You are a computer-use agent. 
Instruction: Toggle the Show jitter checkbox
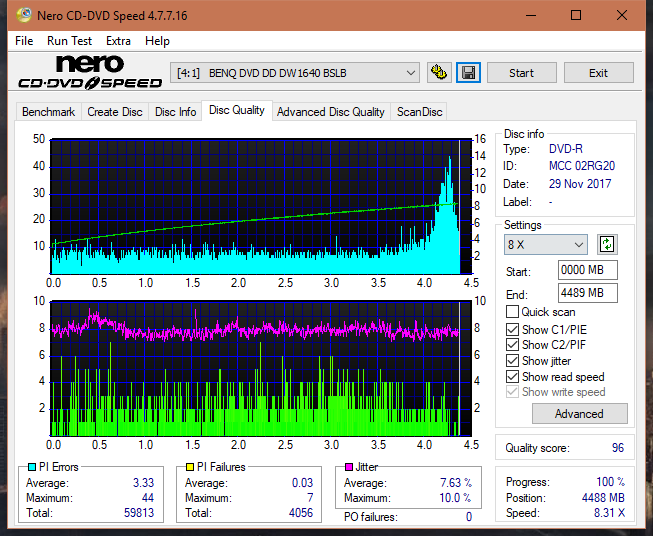[512, 361]
